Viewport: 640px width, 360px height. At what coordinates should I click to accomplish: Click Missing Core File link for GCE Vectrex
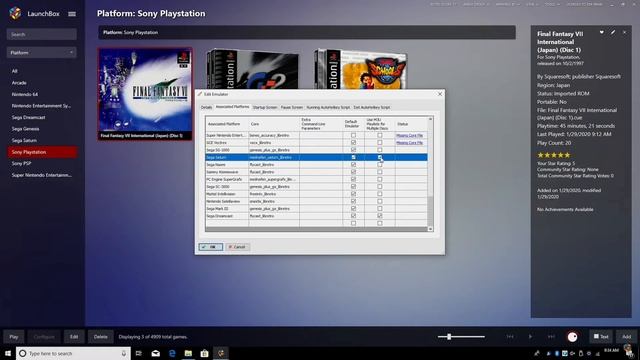[x=409, y=142]
